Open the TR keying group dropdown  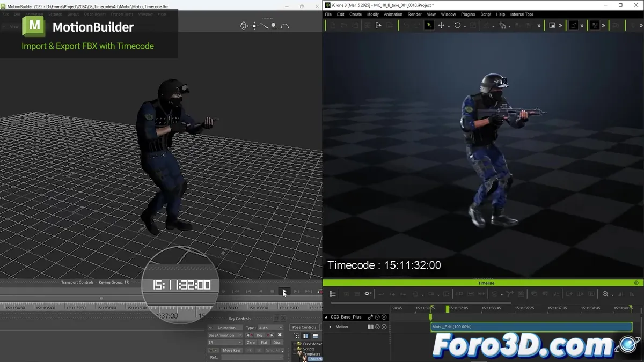click(x=225, y=343)
